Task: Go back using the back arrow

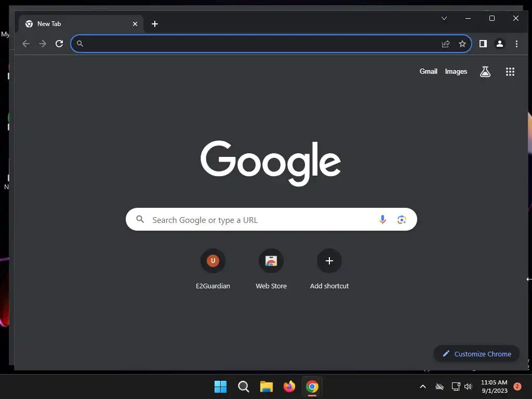Action: tap(26, 44)
